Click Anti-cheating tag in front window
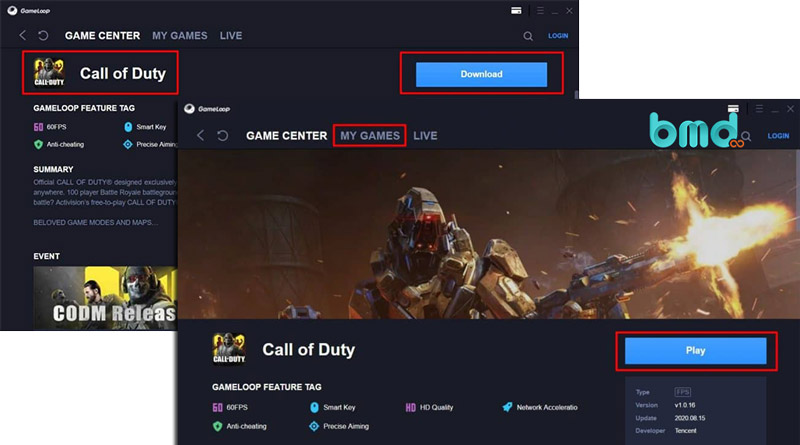This screenshot has width=800, height=445. (239, 426)
